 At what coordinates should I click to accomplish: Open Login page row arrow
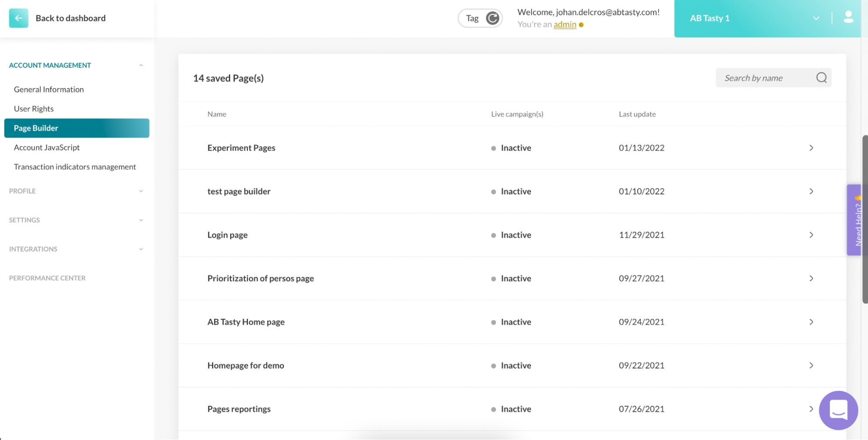811,235
